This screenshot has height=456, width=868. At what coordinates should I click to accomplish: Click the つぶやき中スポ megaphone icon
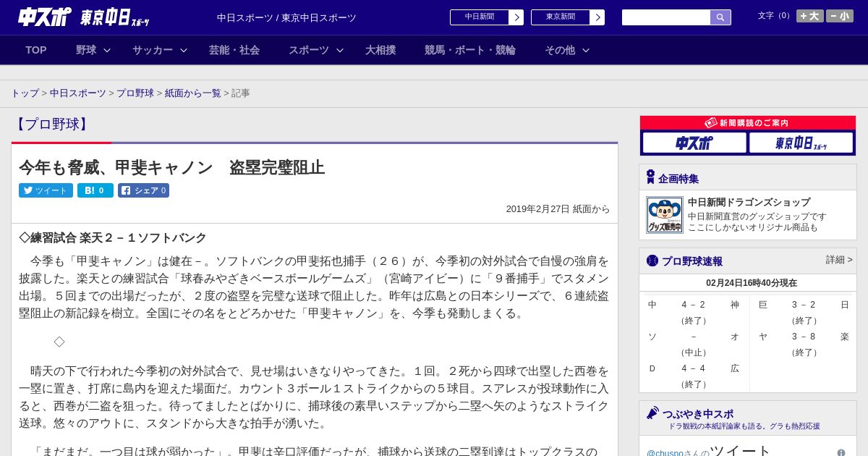(652, 413)
